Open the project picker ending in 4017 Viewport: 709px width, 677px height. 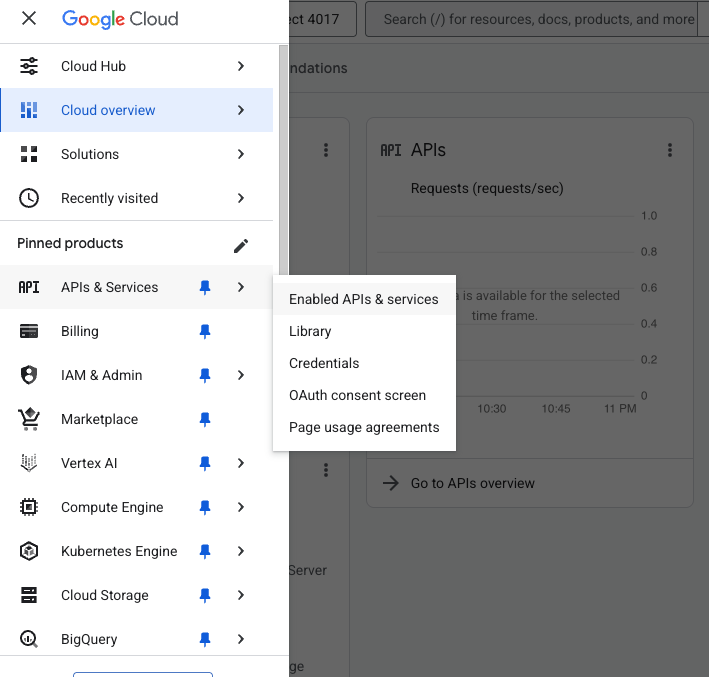coord(323,19)
